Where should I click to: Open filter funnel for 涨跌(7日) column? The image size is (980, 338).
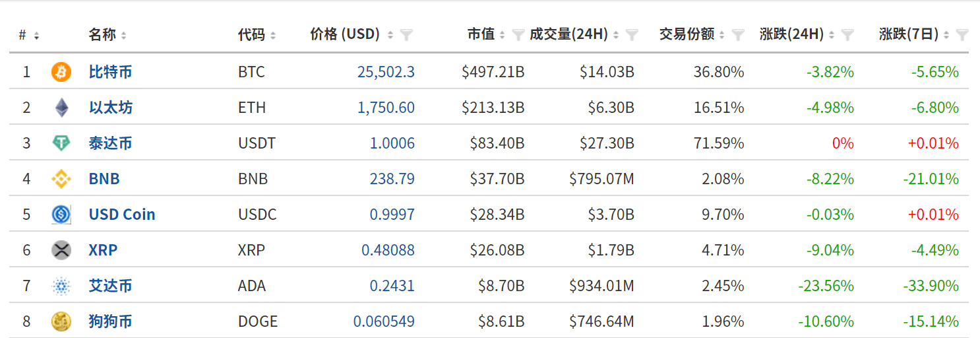pyautogui.click(x=962, y=35)
